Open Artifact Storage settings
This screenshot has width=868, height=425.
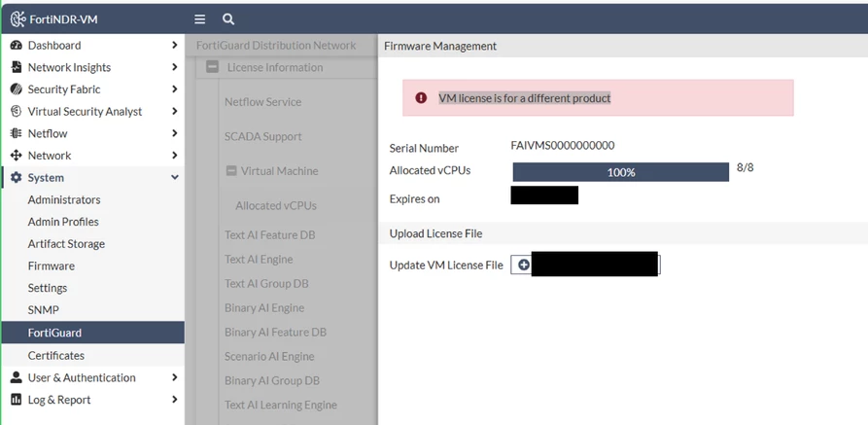click(66, 244)
